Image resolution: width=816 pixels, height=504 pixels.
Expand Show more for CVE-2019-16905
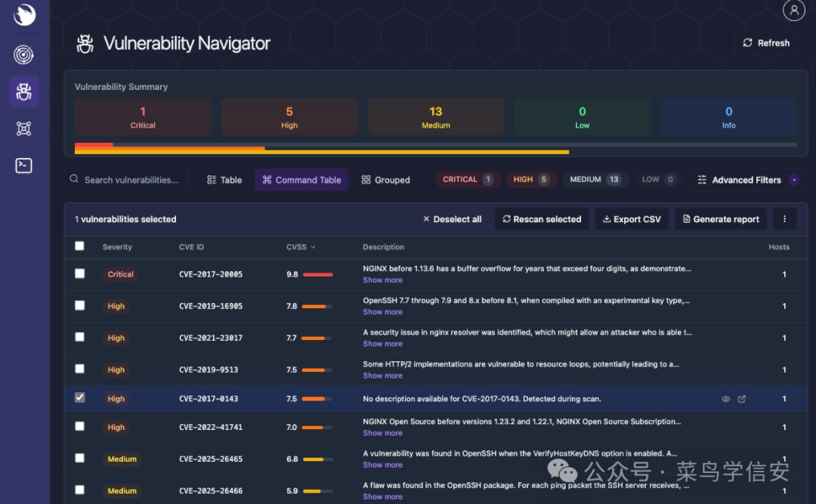point(382,312)
